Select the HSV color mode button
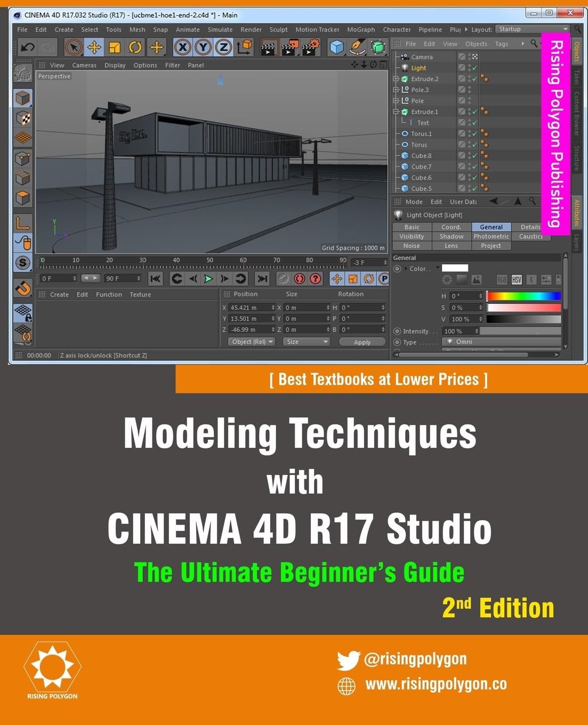 tap(517, 279)
